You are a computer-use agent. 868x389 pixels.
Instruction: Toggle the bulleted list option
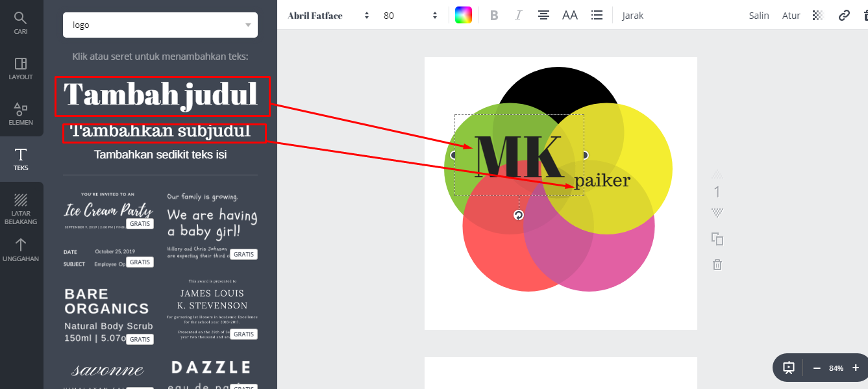pos(597,15)
